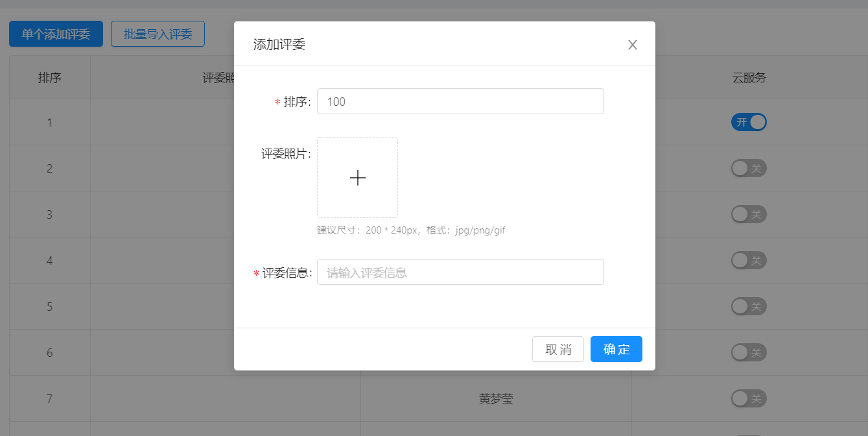Enable the 云服务 switch in row 7
This screenshot has height=436, width=868.
pyautogui.click(x=749, y=398)
